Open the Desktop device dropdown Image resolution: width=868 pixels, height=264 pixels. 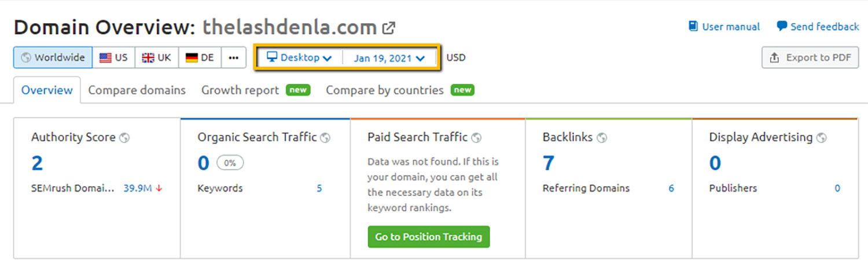pos(299,58)
